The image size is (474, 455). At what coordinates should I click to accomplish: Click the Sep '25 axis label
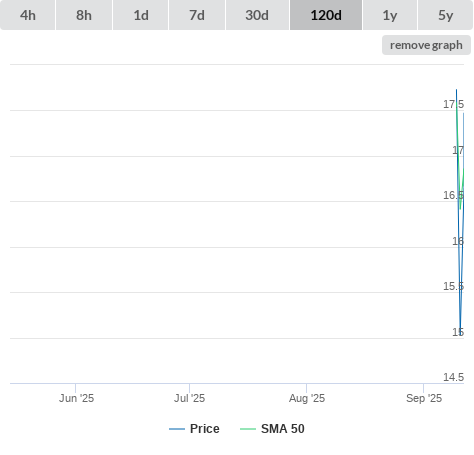pos(424,398)
